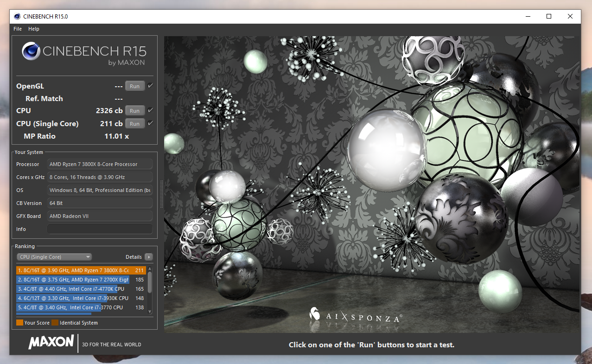Image resolution: width=592 pixels, height=364 pixels.
Task: Click the Cinebench title bar app icon
Action: coord(17,17)
